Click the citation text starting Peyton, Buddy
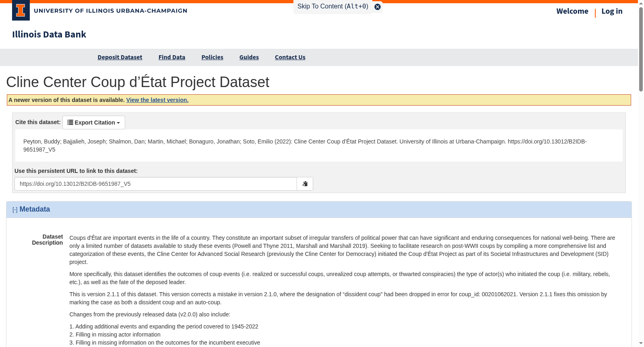Image resolution: width=644 pixels, height=347 pixels. pyautogui.click(x=305, y=145)
